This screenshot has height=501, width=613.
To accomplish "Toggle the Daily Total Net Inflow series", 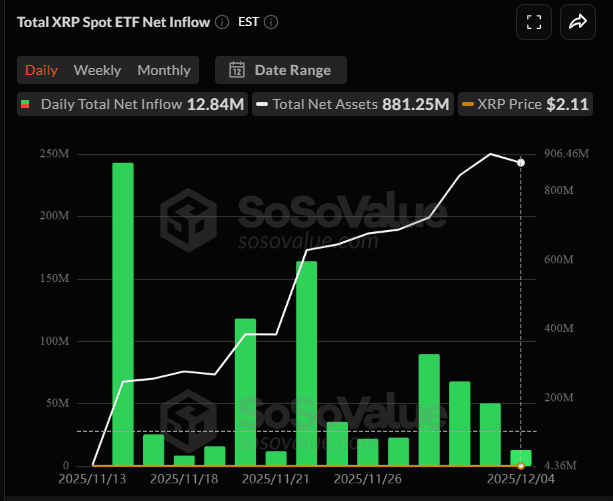I will tap(132, 104).
